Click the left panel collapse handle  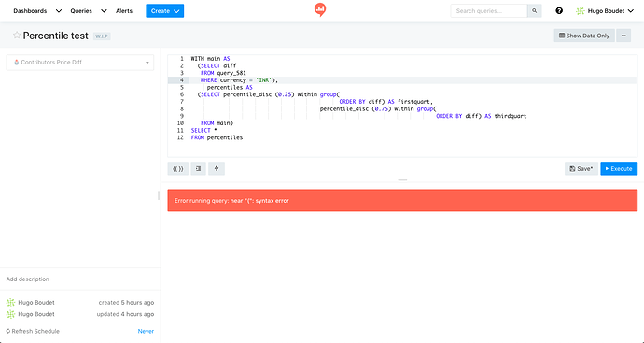click(x=159, y=195)
